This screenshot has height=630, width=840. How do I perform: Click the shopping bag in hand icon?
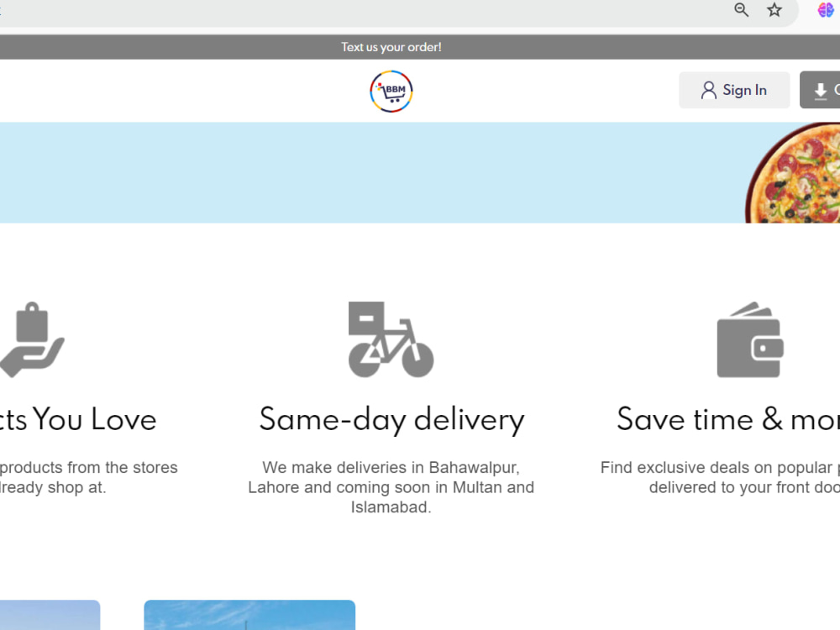point(32,339)
